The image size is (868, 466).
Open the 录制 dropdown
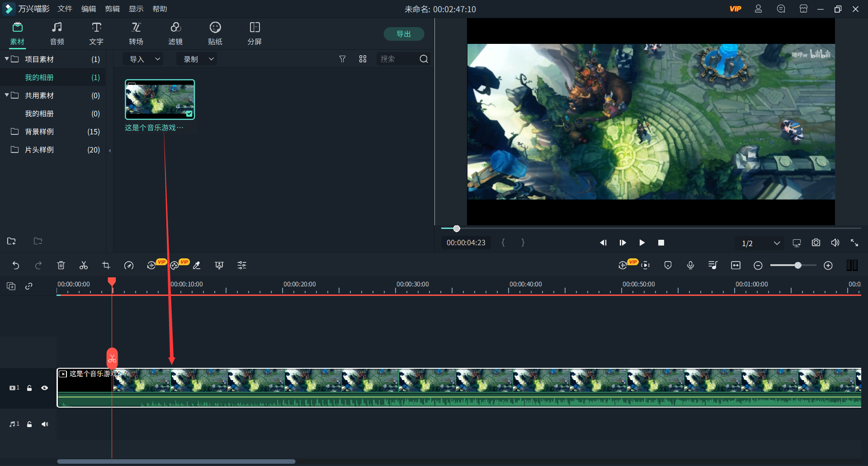tap(197, 59)
